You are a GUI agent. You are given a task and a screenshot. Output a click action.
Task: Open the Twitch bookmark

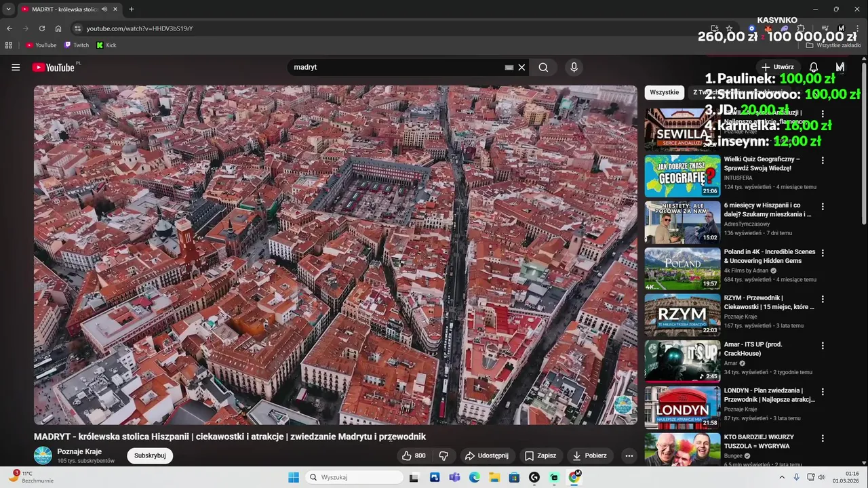pos(77,45)
